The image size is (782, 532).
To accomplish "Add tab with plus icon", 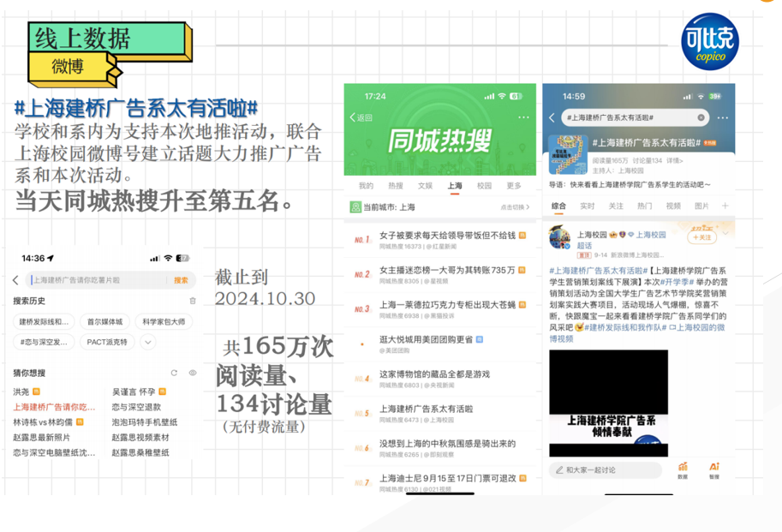I will 725,206.
